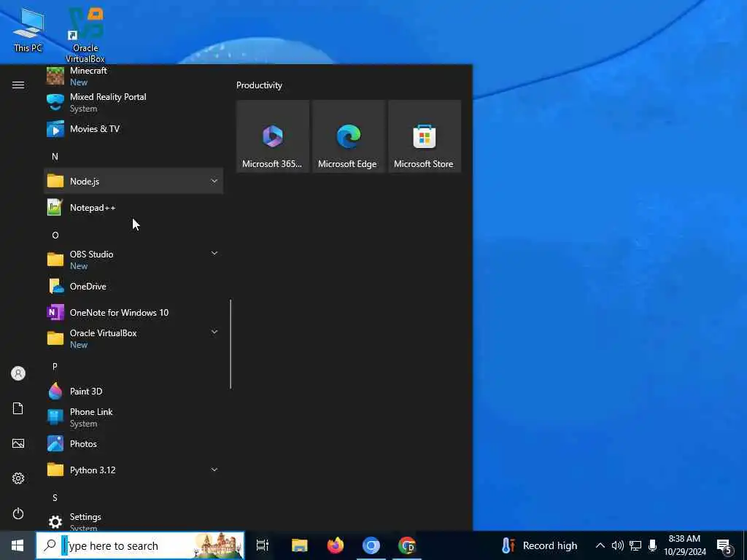Expand Python 3.12 folder chevron
The width and height of the screenshot is (747, 560).
pyautogui.click(x=214, y=470)
